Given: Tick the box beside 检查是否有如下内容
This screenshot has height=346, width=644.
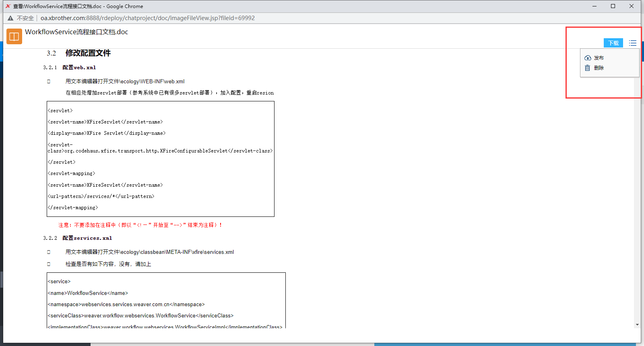Looking at the screenshot, I should coord(49,264).
